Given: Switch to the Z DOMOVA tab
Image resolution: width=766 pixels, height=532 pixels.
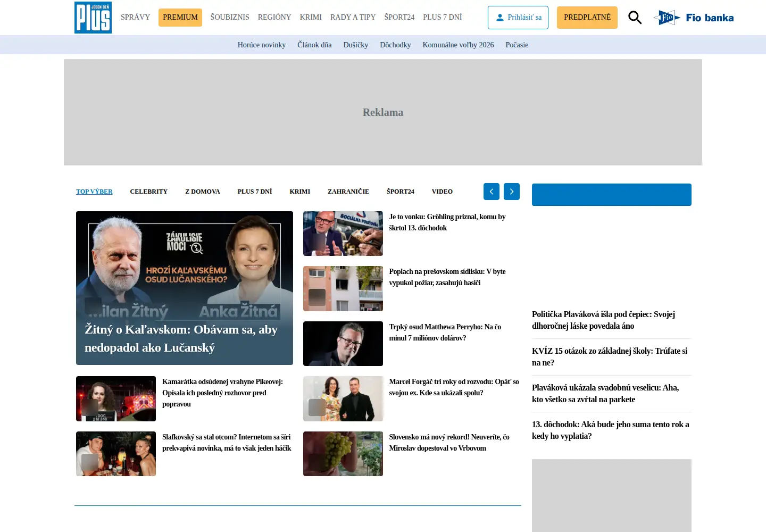Looking at the screenshot, I should (x=203, y=192).
